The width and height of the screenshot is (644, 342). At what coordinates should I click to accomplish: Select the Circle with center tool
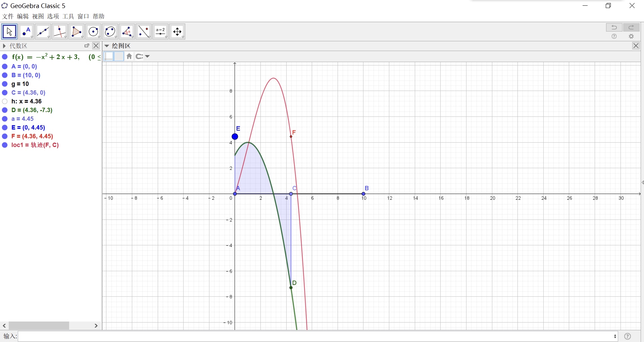(x=93, y=32)
